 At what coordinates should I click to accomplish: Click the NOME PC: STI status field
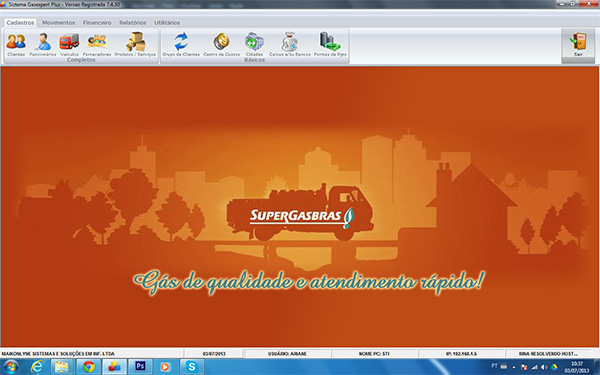pos(374,354)
